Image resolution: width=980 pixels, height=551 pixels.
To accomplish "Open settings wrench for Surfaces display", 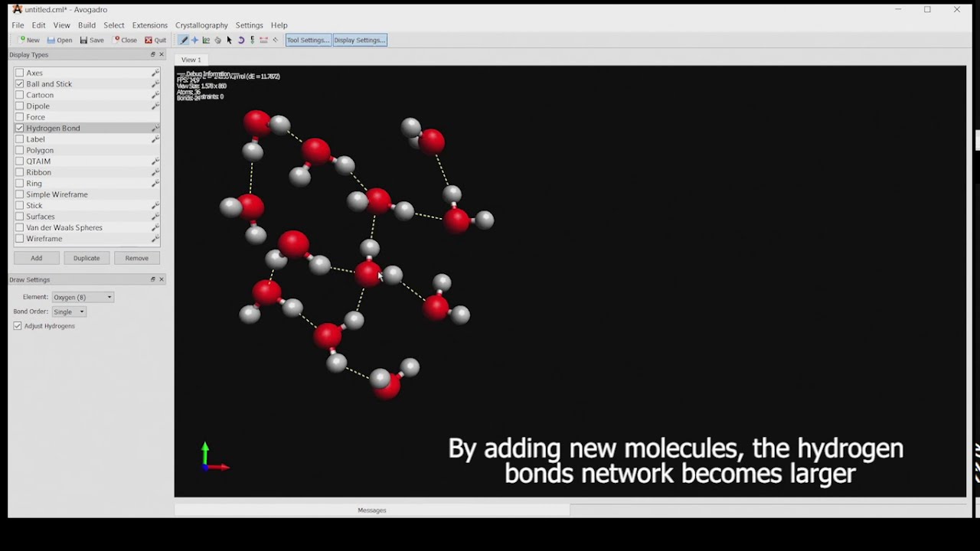I will (155, 217).
